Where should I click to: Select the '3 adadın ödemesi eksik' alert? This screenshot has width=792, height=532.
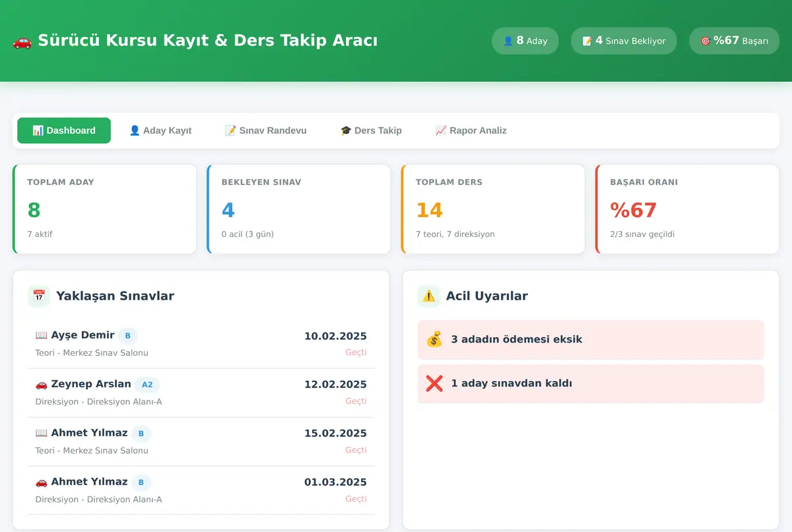tap(591, 339)
